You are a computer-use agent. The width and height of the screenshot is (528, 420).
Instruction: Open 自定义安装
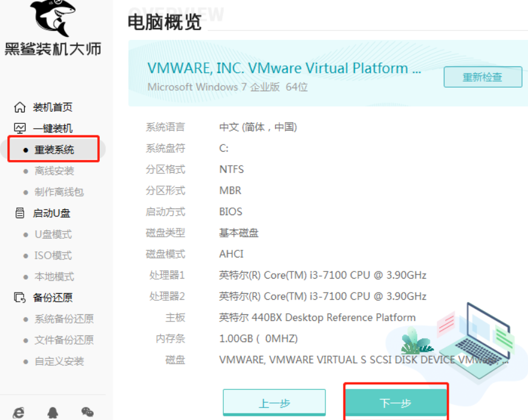click(59, 361)
